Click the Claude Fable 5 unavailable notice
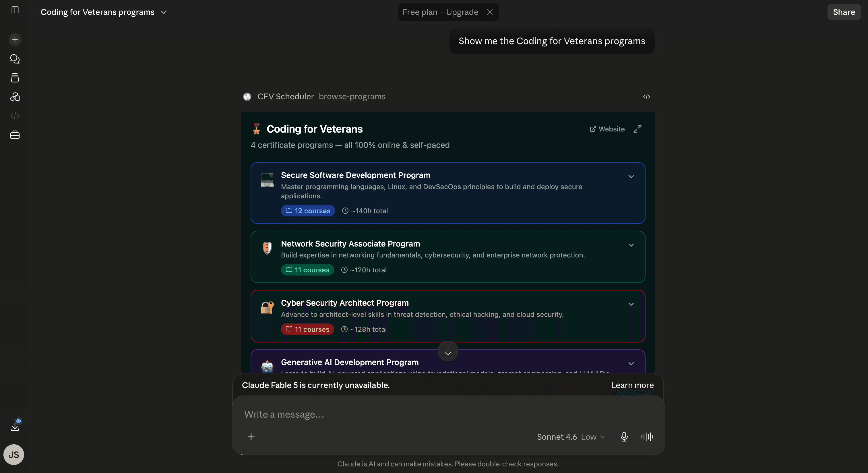The width and height of the screenshot is (868, 473). (316, 385)
